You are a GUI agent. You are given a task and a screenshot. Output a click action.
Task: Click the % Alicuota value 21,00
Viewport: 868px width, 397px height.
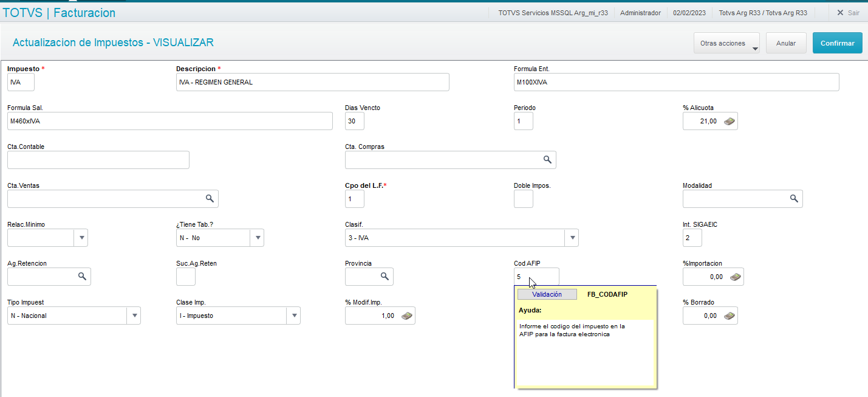coord(708,122)
